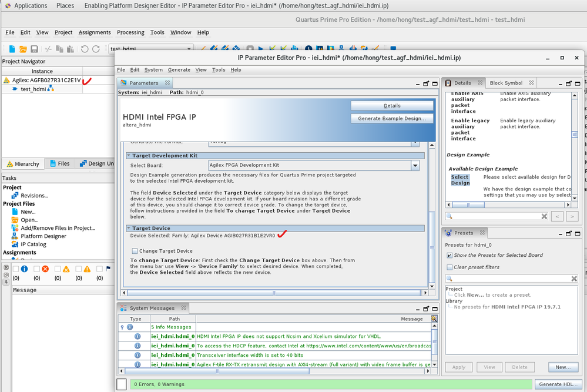Screen dimensions: 587x392
Task: Click the Generate Example Design button
Action: pos(391,118)
